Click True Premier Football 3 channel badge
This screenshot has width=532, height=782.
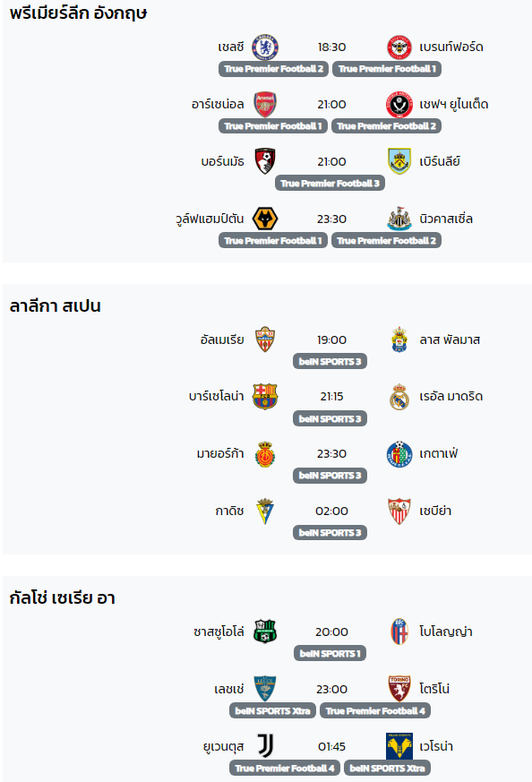click(x=330, y=183)
